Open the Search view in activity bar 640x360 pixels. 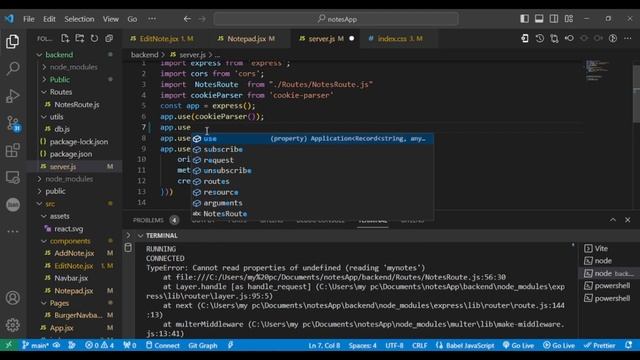[x=13, y=69]
